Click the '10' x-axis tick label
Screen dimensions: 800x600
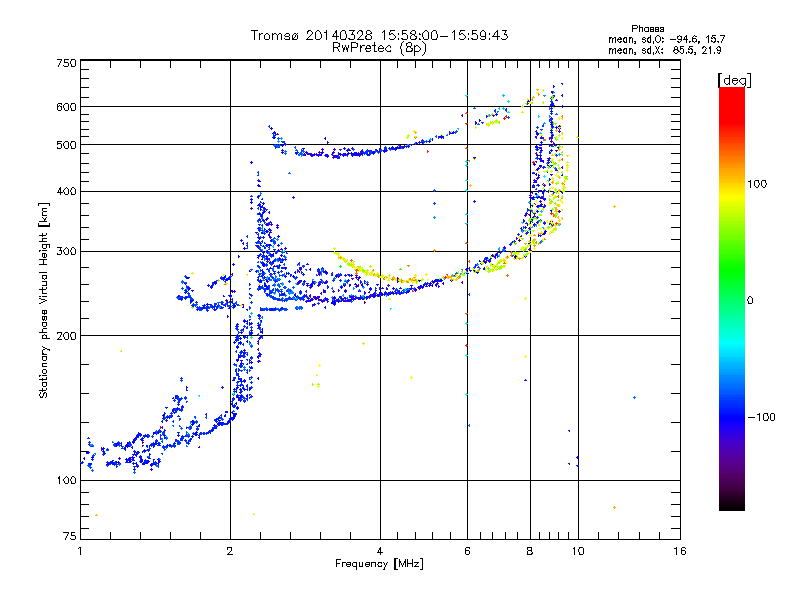pos(578,551)
